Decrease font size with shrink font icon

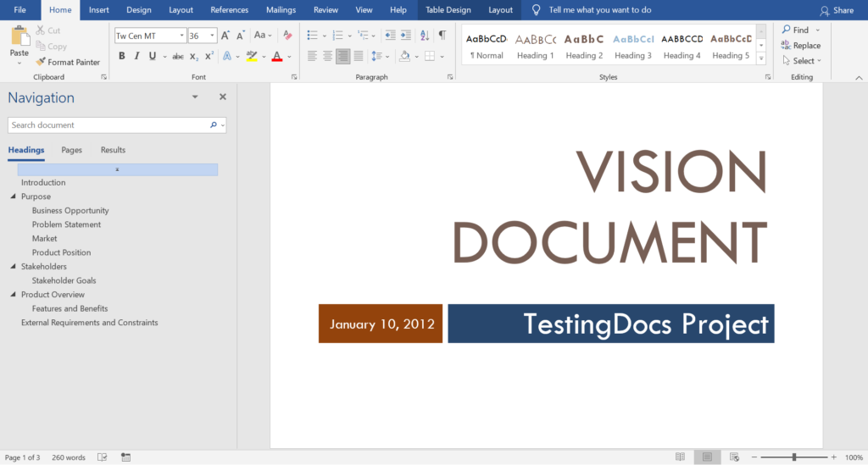point(240,36)
